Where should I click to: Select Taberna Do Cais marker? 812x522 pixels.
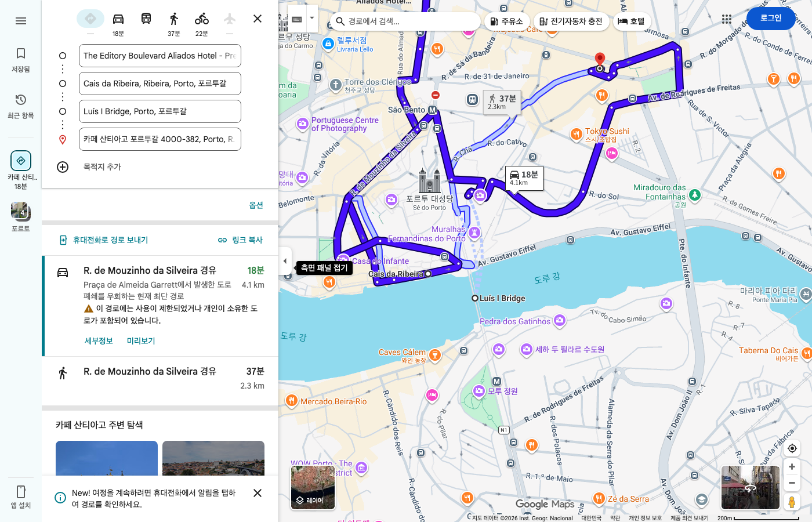(x=806, y=353)
